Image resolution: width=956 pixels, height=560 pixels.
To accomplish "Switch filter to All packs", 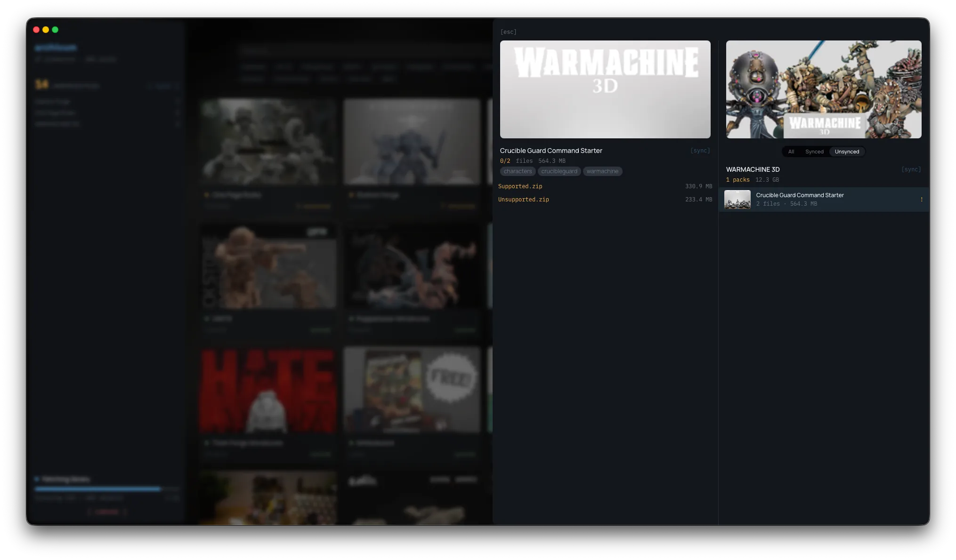I will [791, 152].
